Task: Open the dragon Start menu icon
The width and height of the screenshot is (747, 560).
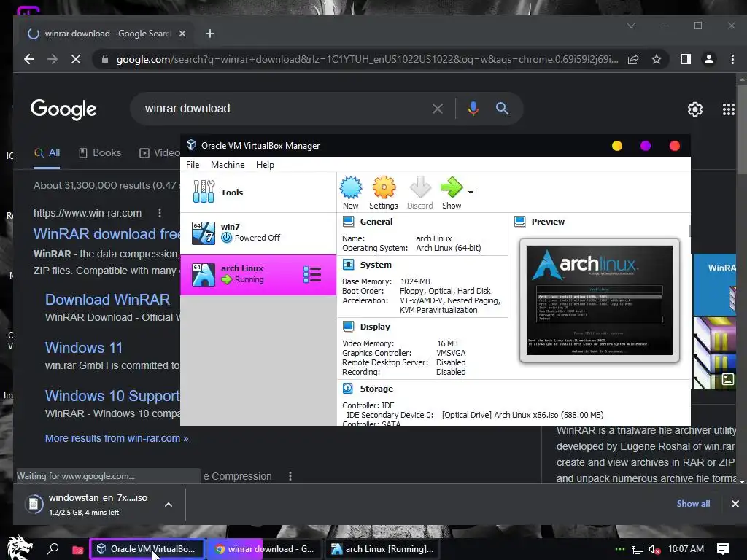Action: tap(20, 548)
